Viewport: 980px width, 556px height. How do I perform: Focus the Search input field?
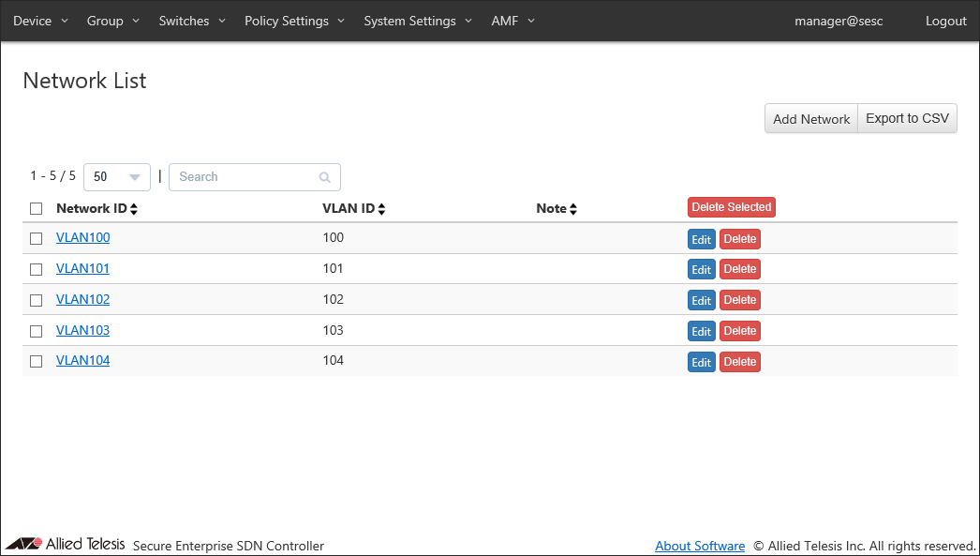tap(245, 177)
